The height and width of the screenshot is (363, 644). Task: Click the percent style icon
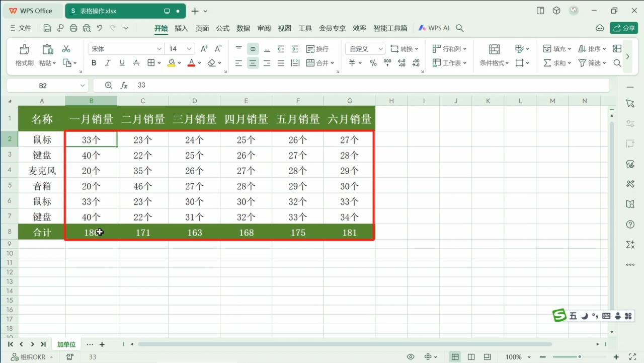click(x=373, y=63)
